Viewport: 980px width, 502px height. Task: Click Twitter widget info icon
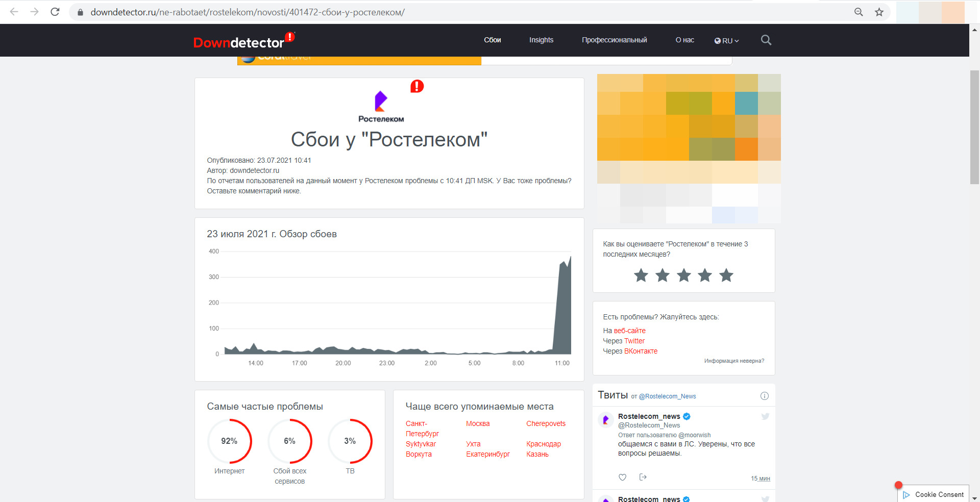click(765, 396)
